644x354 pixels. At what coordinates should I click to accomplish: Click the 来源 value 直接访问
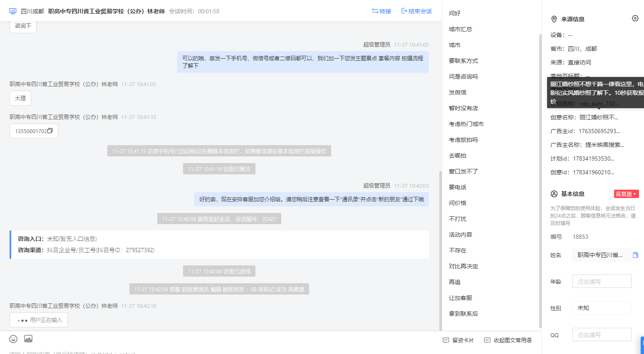tap(580, 62)
